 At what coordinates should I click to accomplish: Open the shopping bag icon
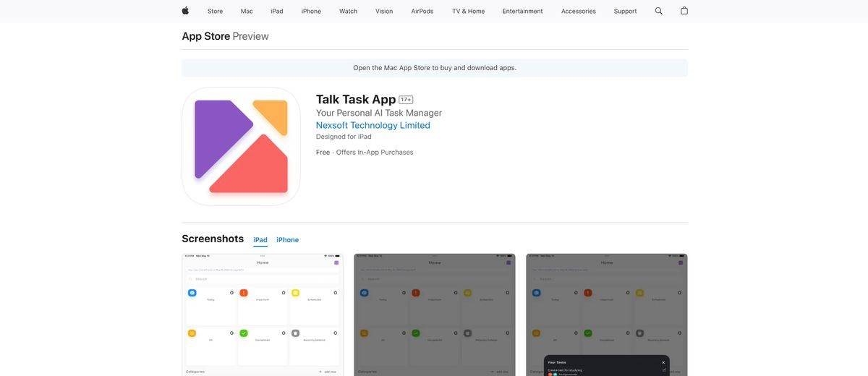pyautogui.click(x=684, y=11)
